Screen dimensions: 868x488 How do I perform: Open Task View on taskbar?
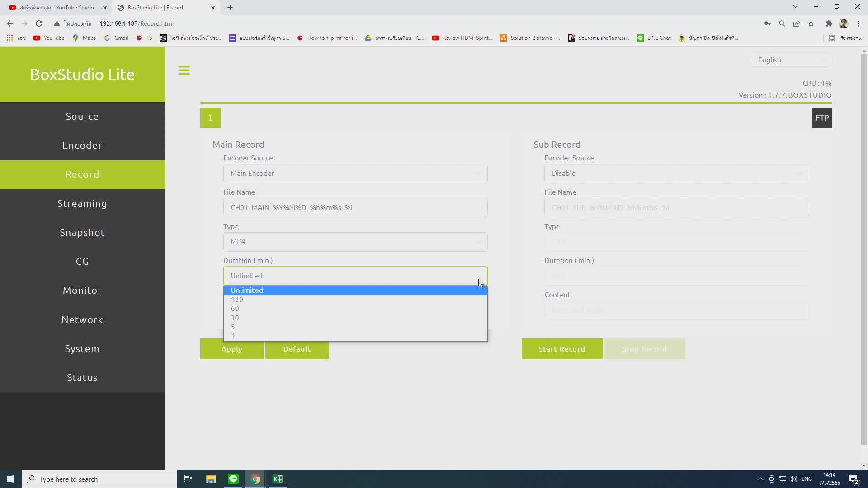pyautogui.click(x=188, y=479)
